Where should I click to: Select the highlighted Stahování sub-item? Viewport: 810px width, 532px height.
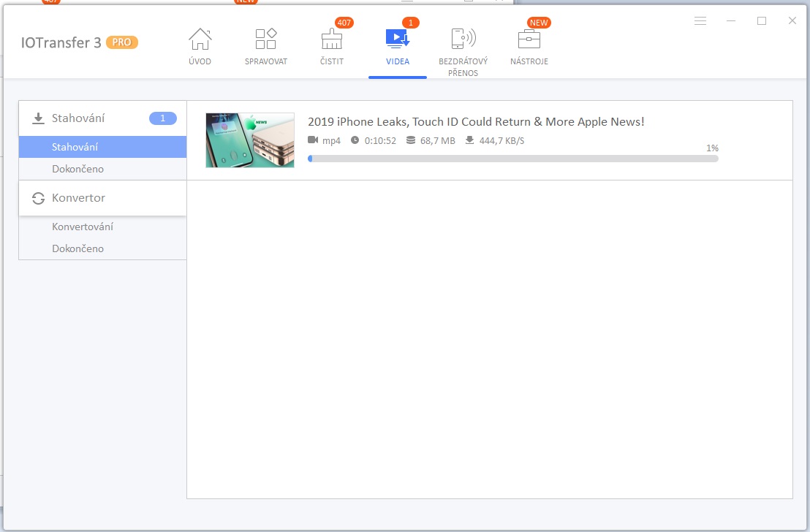pos(103,147)
